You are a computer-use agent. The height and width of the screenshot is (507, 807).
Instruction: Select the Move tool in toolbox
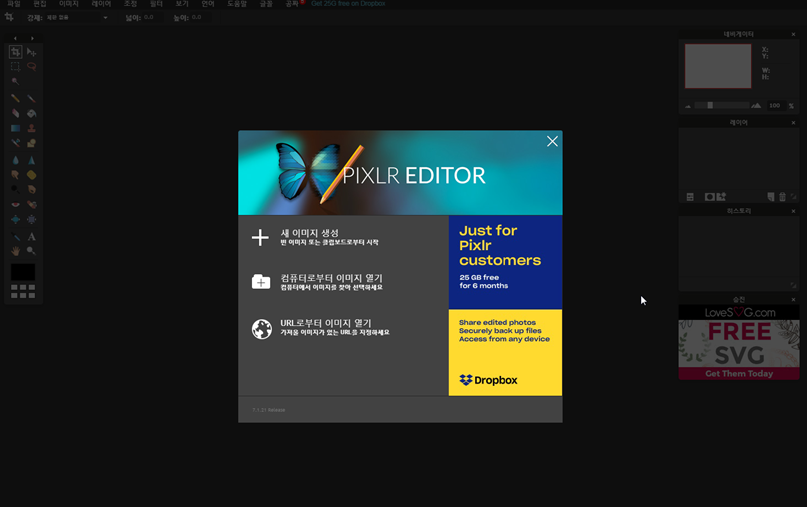31,52
